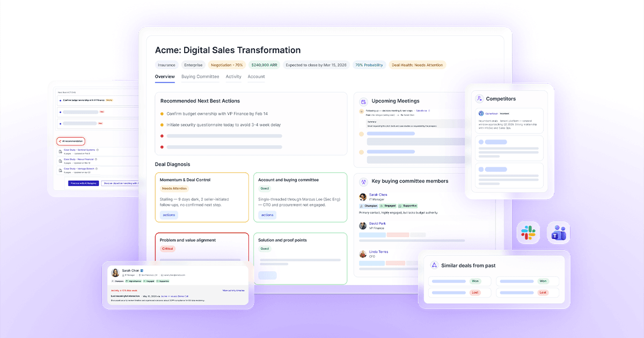Screen dimensions: 644x338
Task: Click the Deal Diagnosis heading
Action: click(x=172, y=164)
